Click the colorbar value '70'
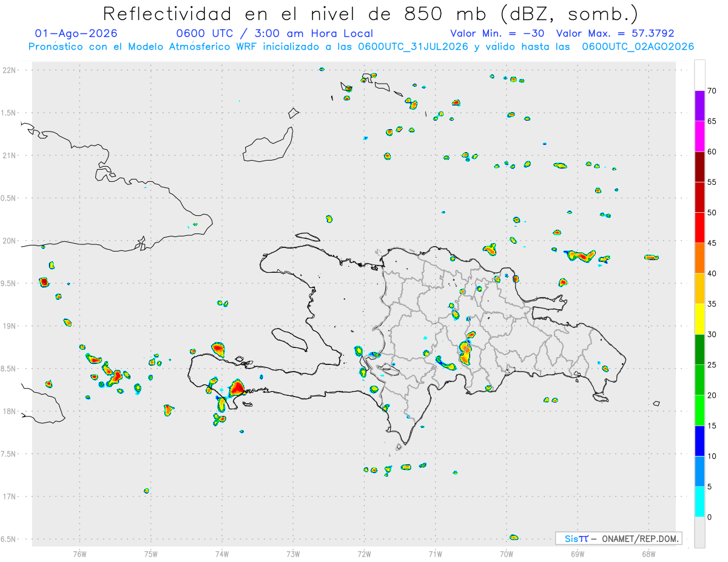This screenshot has width=728, height=562. coord(712,91)
